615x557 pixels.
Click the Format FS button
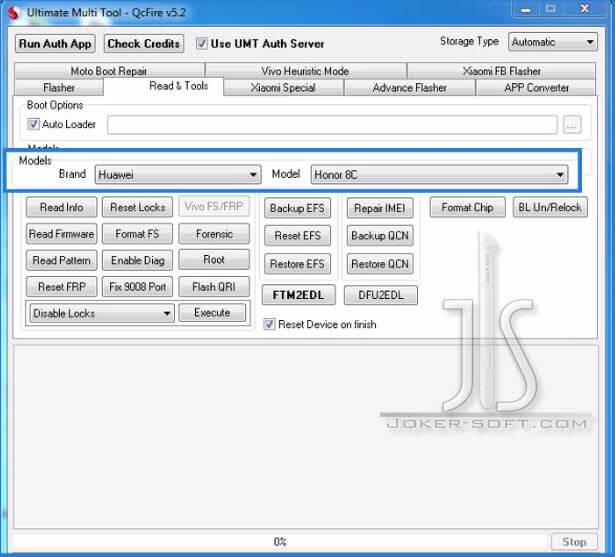137,234
